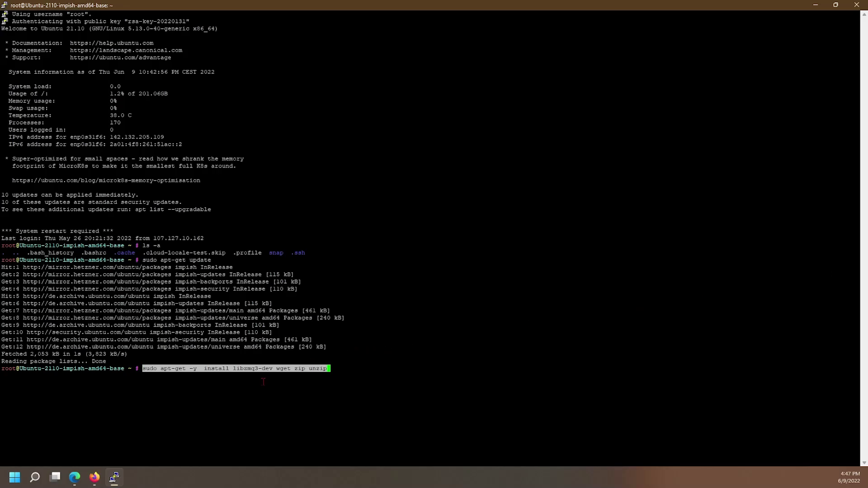The height and width of the screenshot is (488, 868).
Task: Close the PuTTY terminal window
Action: pyautogui.click(x=857, y=5)
